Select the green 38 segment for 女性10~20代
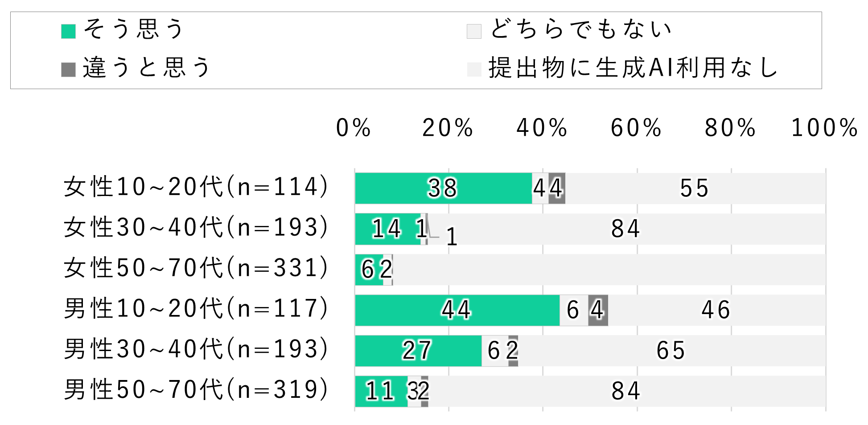Image resolution: width=868 pixels, height=425 pixels. click(443, 188)
